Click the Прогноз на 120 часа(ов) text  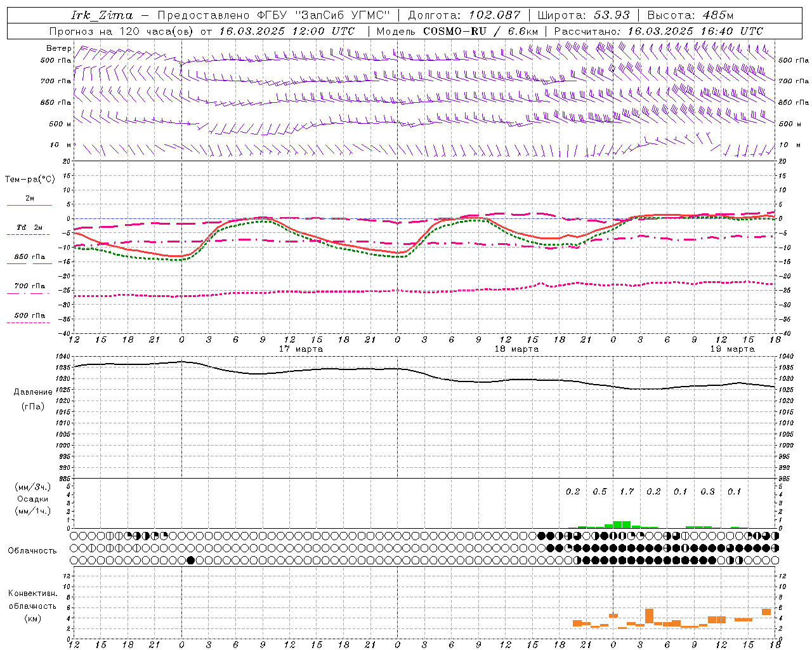(122, 31)
